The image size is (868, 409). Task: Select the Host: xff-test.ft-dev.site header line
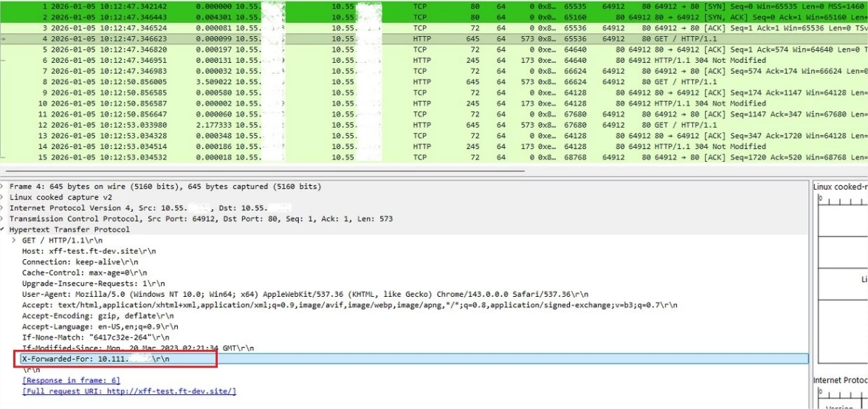tap(89, 251)
